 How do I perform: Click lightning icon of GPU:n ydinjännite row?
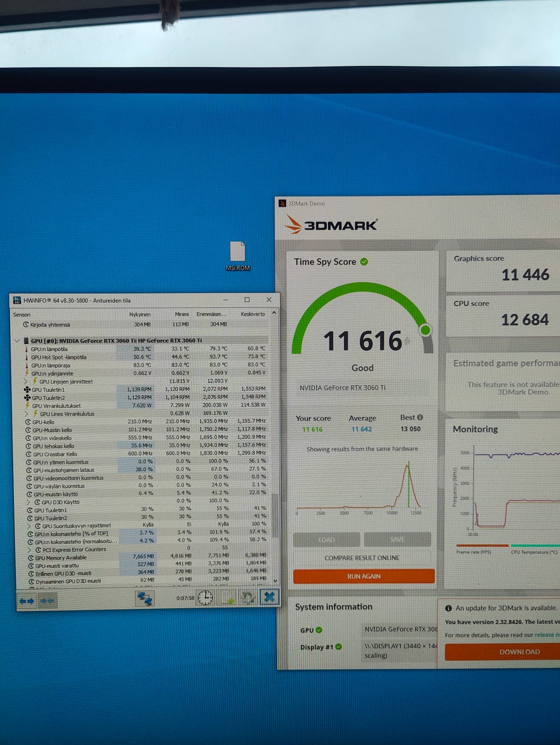(27, 373)
